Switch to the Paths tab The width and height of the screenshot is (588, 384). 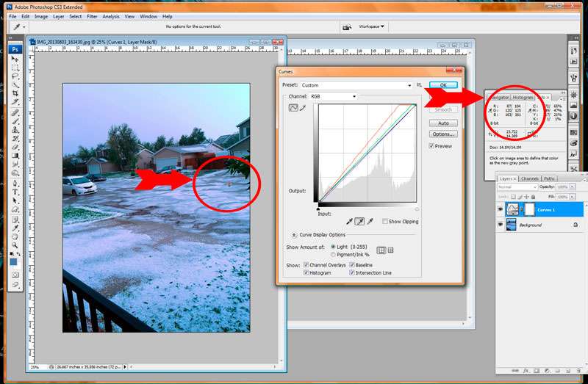pos(549,178)
